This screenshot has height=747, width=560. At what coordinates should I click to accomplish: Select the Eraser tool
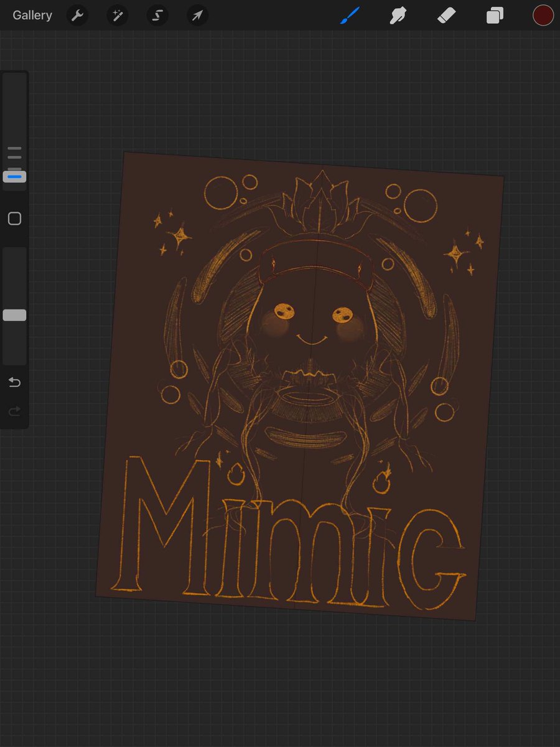click(x=447, y=16)
